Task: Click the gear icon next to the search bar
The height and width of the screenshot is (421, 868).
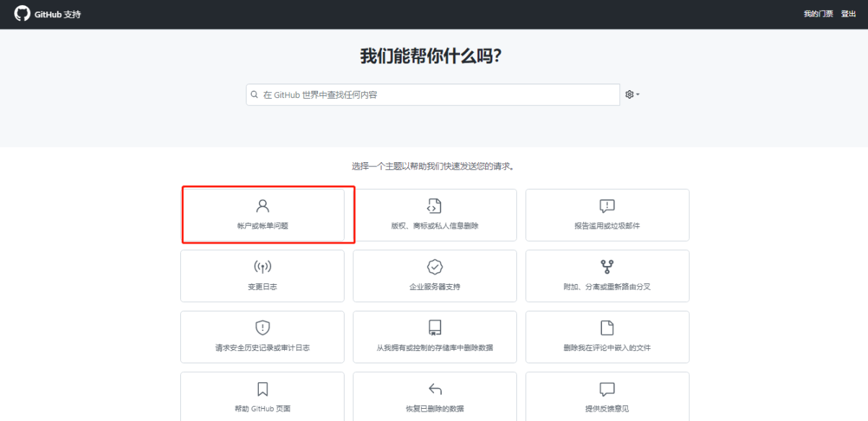Action: (x=628, y=94)
